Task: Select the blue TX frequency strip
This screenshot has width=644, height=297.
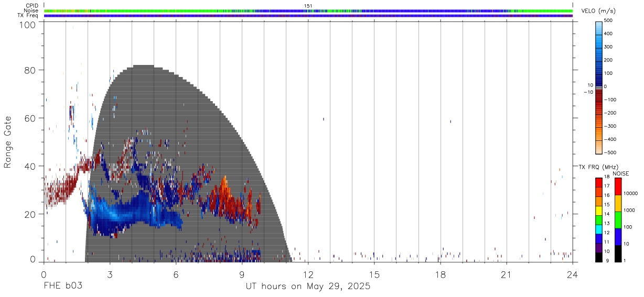Action: point(308,15)
